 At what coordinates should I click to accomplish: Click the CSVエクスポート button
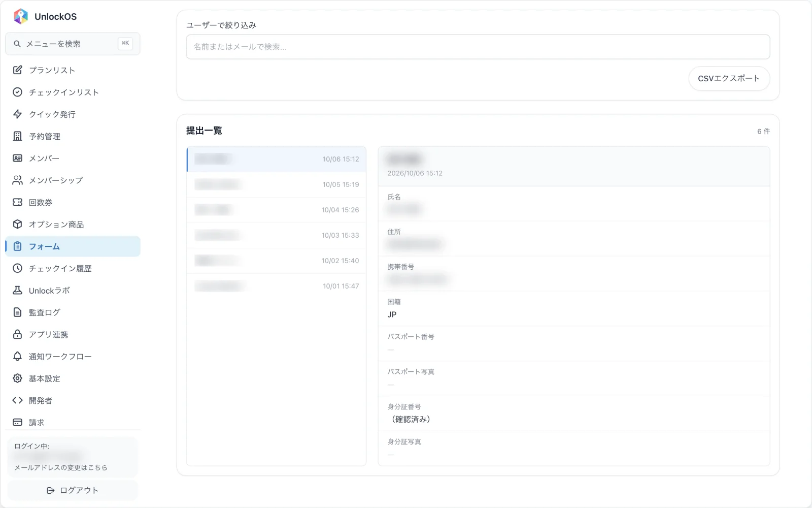[729, 78]
